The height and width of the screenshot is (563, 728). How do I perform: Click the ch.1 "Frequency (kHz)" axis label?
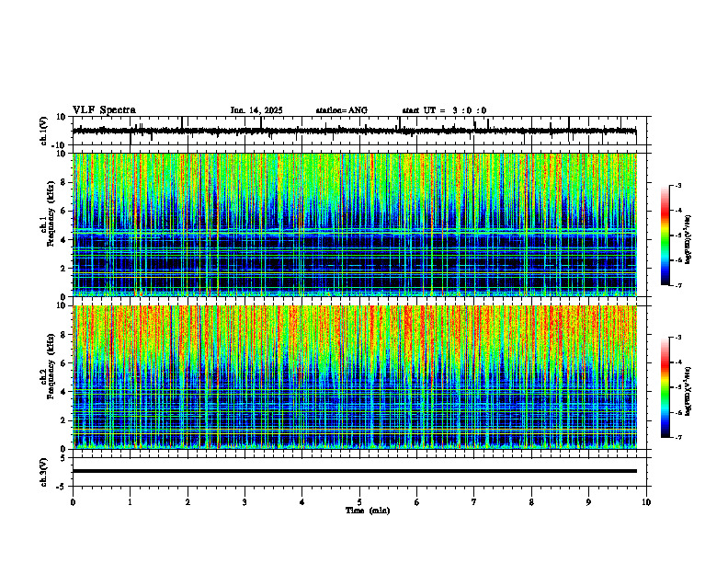click(51, 214)
